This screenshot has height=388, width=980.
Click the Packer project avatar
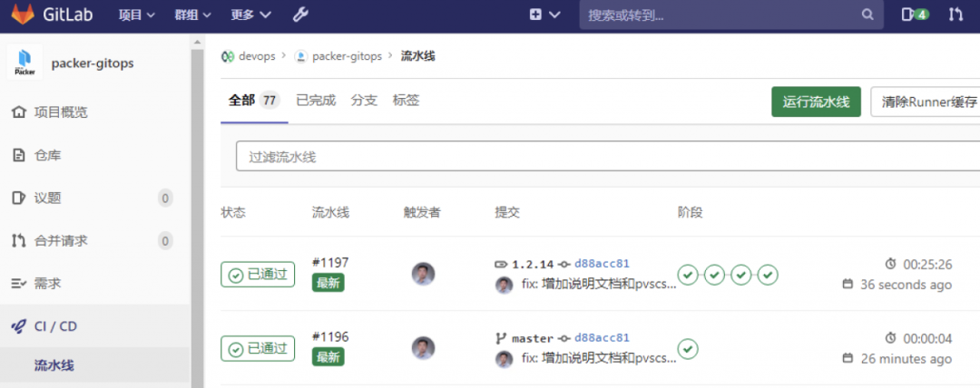pos(25,62)
